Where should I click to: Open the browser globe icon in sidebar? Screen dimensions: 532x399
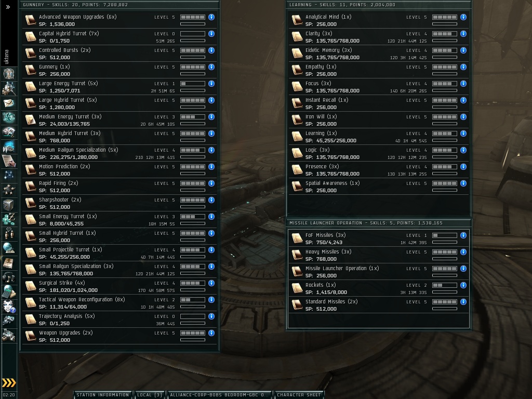pyautogui.click(x=8, y=248)
